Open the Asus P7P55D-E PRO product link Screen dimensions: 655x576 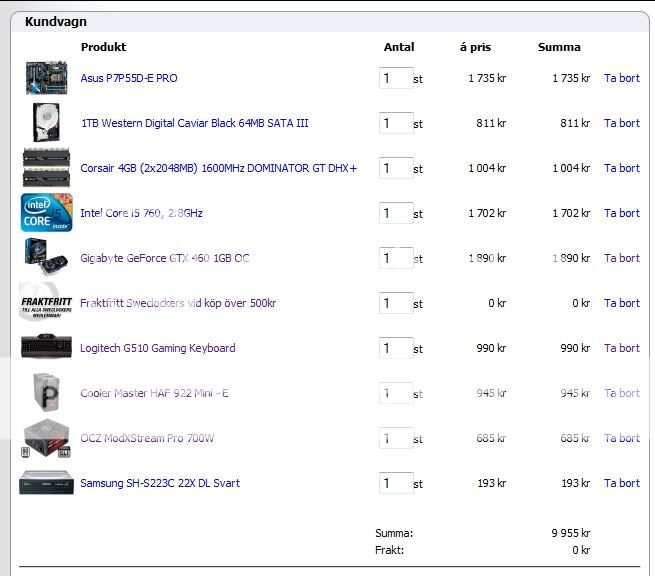(x=129, y=78)
